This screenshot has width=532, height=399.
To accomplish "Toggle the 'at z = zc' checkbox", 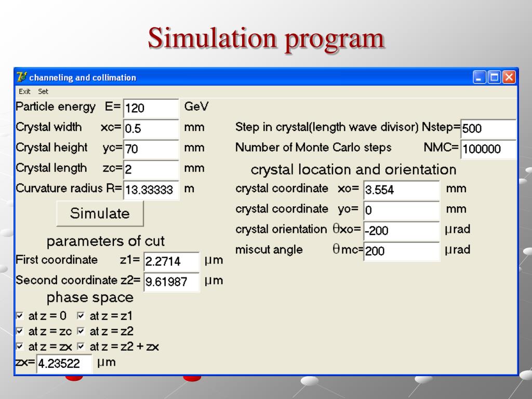I will (x=20, y=331).
